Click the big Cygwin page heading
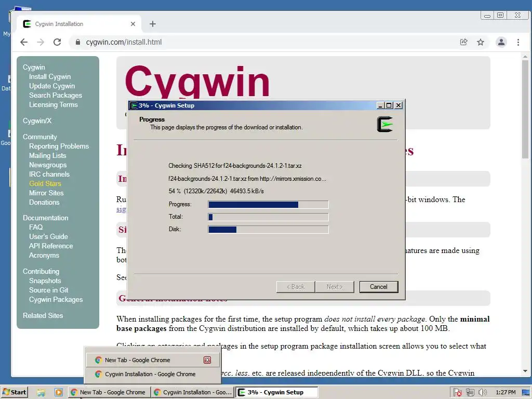The width and height of the screenshot is (532, 399). click(197, 82)
